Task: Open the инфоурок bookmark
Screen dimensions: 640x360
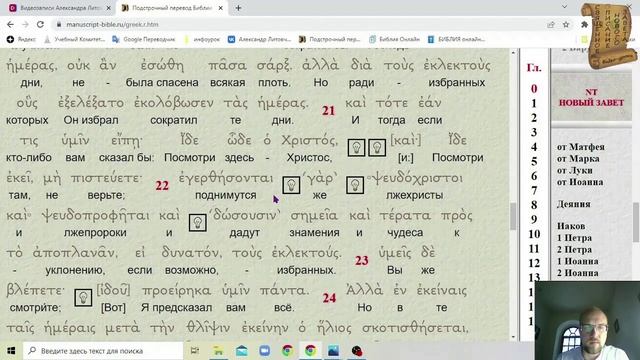Action: 202,39
